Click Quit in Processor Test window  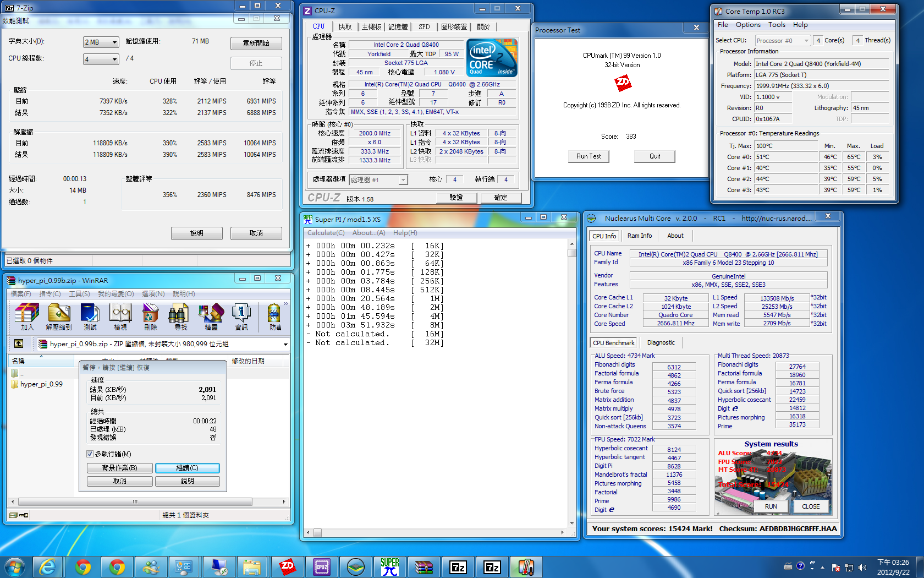tap(654, 156)
